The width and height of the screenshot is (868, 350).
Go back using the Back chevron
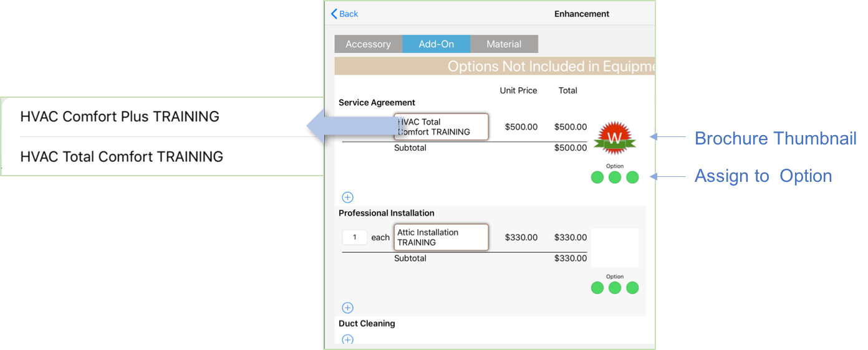(x=344, y=14)
